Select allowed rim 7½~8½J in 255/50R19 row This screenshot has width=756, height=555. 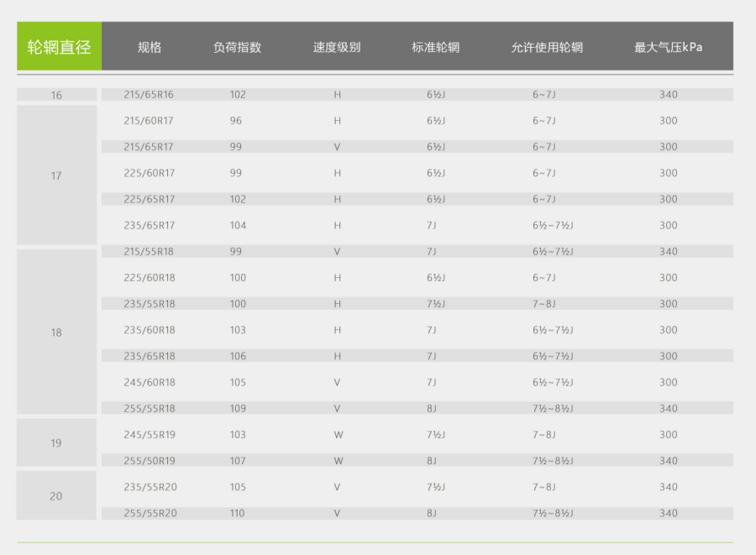click(x=553, y=461)
